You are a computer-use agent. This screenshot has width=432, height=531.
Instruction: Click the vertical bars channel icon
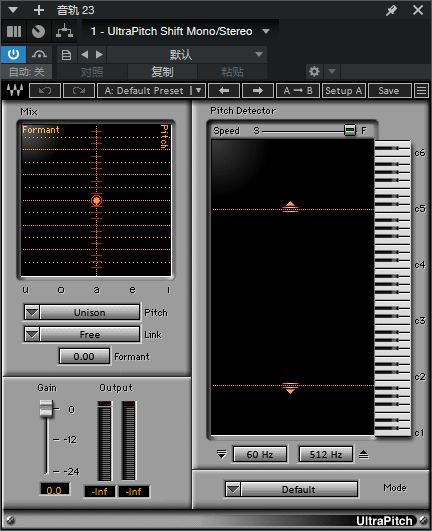(14, 31)
